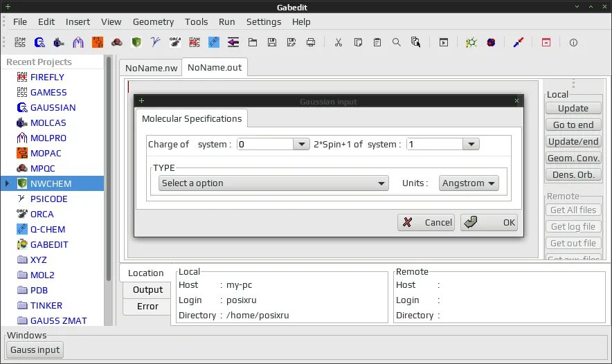The height and width of the screenshot is (364, 612).
Task: Click the scissors cut toolbar icon
Action: pos(339,42)
